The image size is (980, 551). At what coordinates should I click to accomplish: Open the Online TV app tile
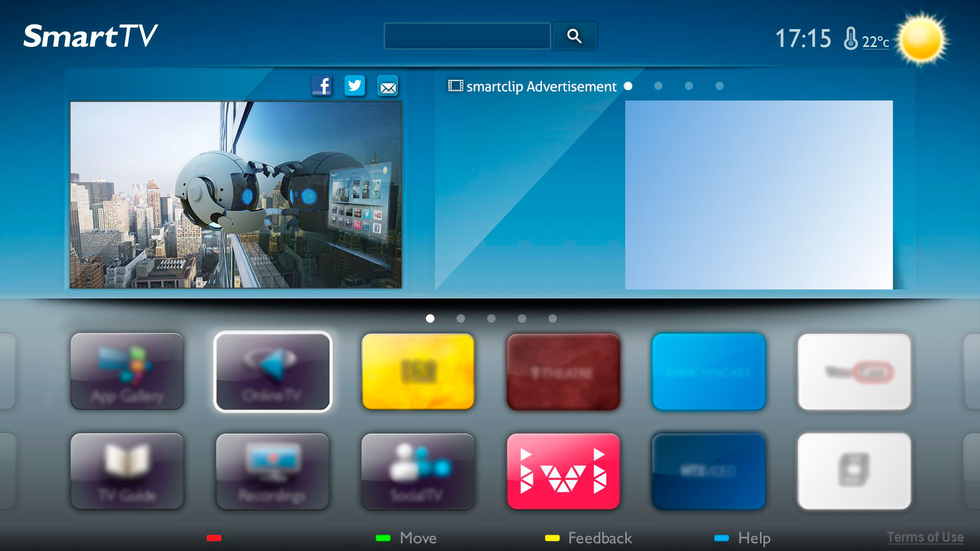(273, 371)
